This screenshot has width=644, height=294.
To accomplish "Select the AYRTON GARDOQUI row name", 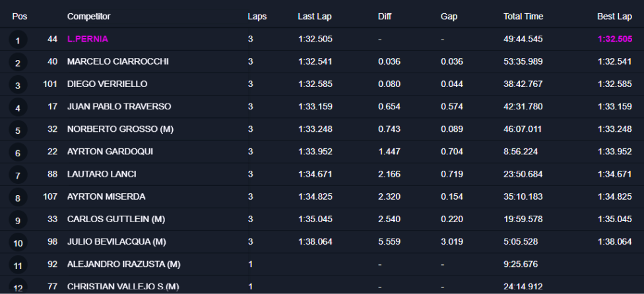I will tap(110, 152).
